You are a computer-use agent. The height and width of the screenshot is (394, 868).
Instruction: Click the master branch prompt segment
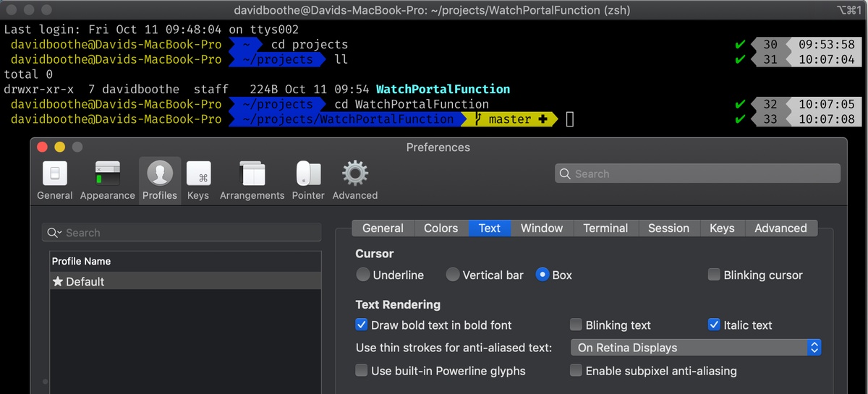point(511,119)
